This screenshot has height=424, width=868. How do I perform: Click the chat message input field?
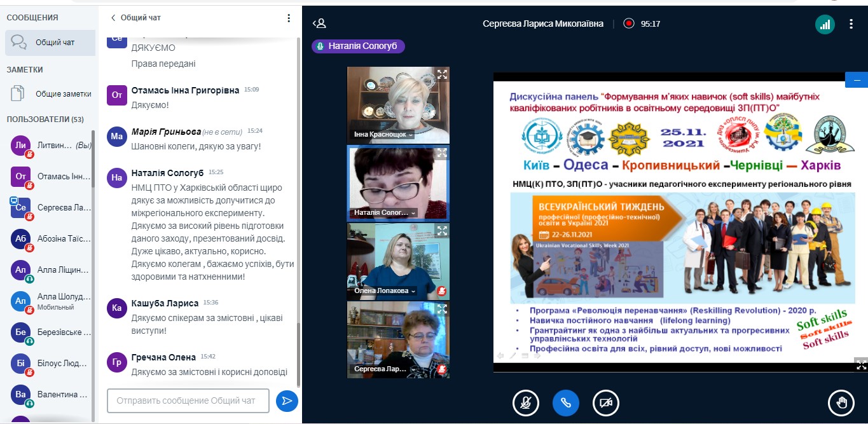pyautogui.click(x=188, y=400)
